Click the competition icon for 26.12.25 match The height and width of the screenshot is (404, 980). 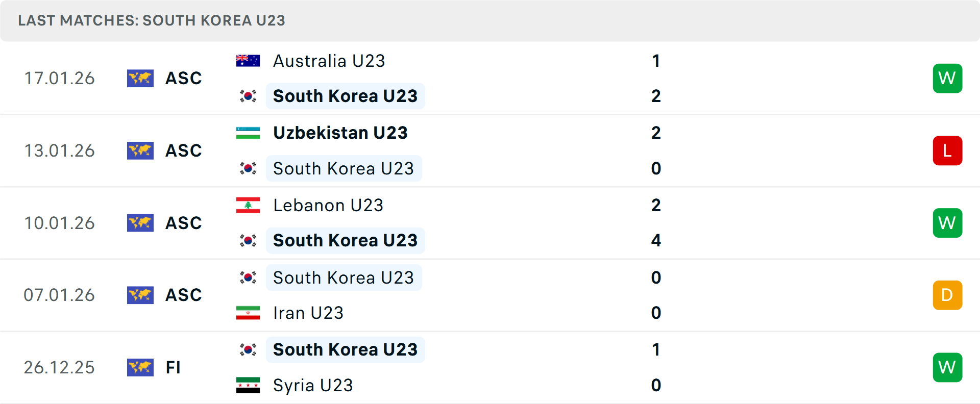click(140, 367)
